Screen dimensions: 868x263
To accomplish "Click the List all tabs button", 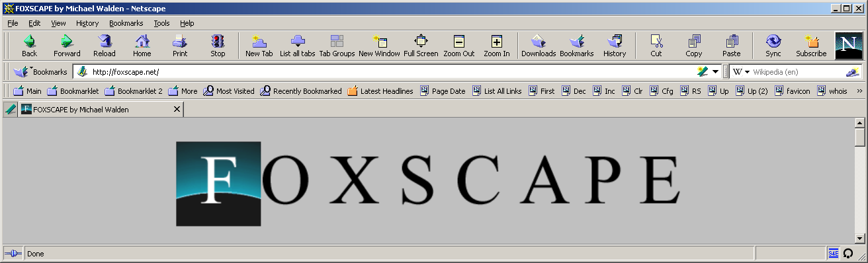I will click(297, 46).
